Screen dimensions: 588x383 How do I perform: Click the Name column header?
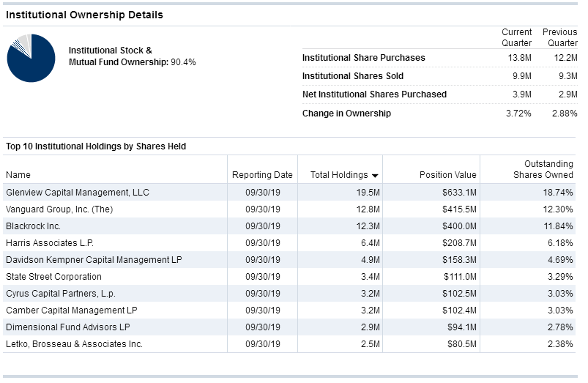pyautogui.click(x=18, y=175)
